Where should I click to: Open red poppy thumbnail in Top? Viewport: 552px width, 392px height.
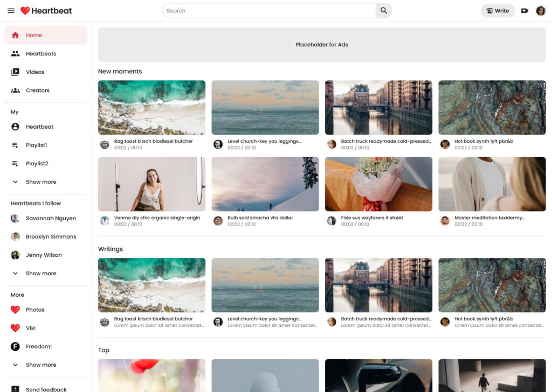coord(151,375)
